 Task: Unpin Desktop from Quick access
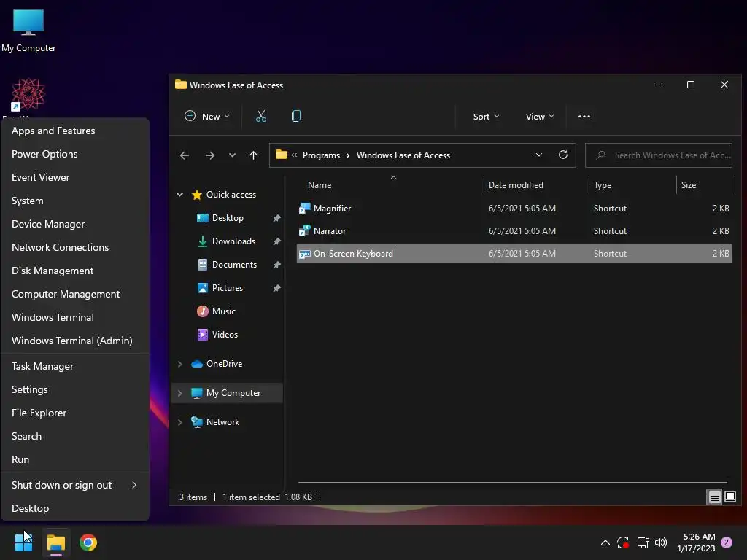click(x=276, y=218)
